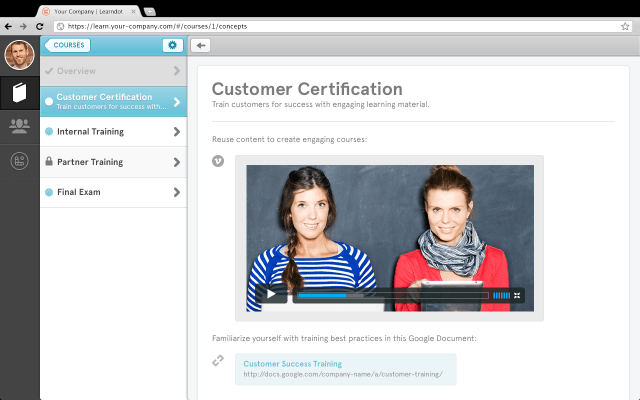This screenshot has width=640, height=400.
Task: Reload the page in the browser
Action: 37,26
